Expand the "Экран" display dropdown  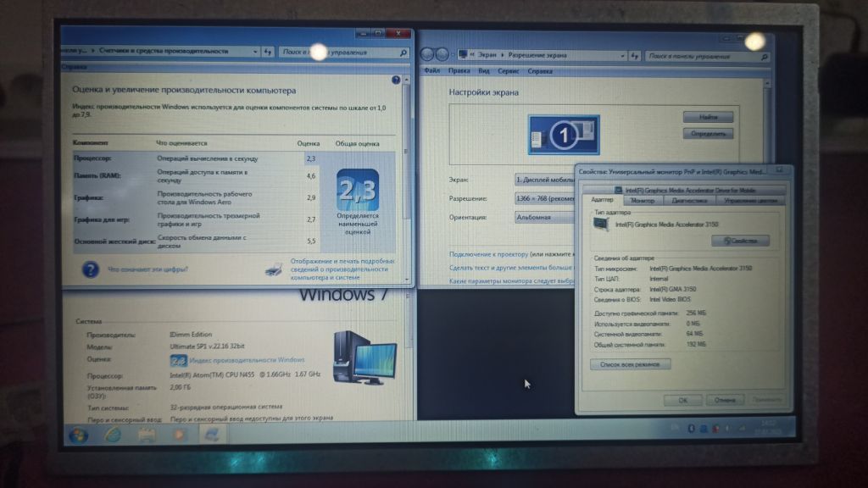[x=545, y=180]
